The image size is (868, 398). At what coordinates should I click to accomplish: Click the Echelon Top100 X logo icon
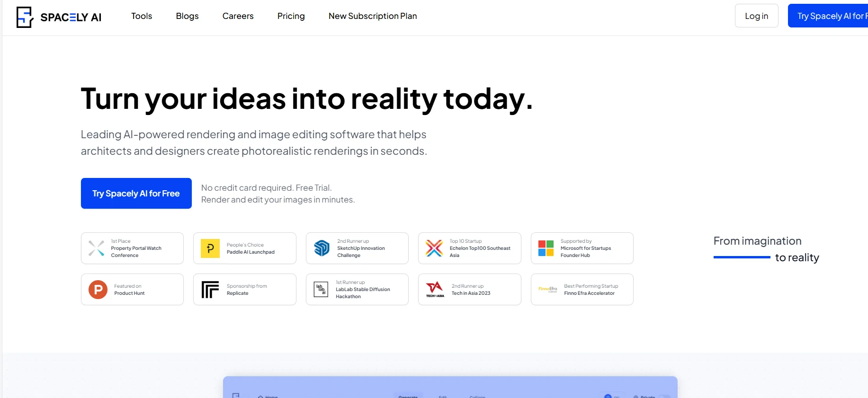434,248
